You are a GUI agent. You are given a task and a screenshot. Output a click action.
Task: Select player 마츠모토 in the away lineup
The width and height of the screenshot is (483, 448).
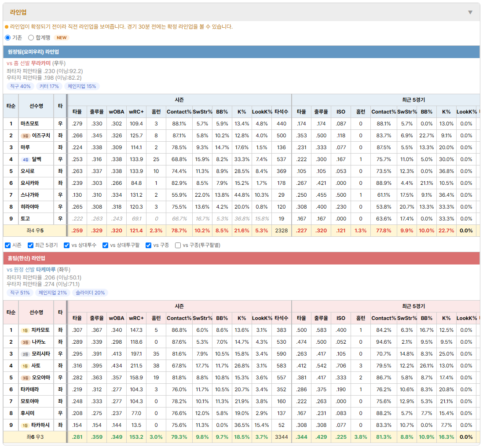pos(30,124)
